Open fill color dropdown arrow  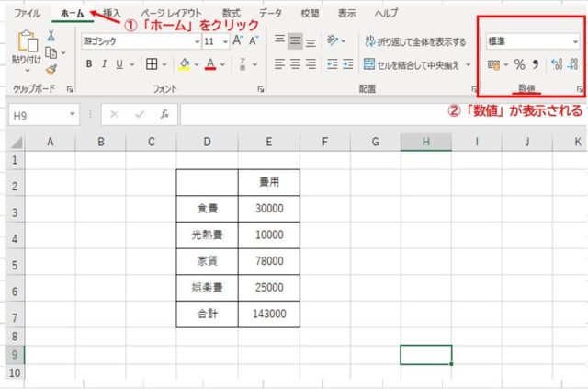tap(197, 64)
